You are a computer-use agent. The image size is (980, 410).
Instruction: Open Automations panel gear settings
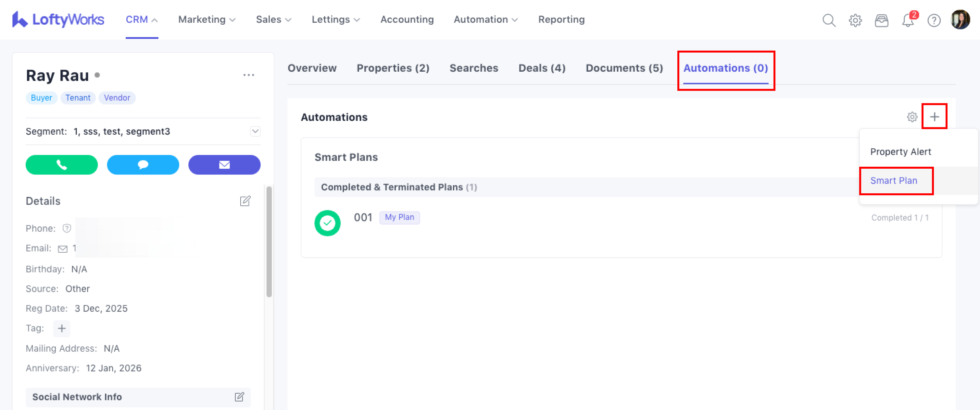pyautogui.click(x=912, y=117)
